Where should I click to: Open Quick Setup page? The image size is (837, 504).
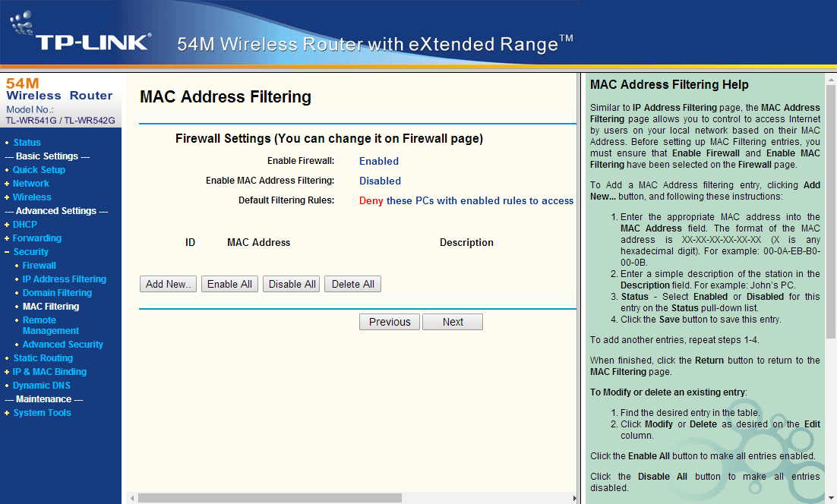[39, 169]
